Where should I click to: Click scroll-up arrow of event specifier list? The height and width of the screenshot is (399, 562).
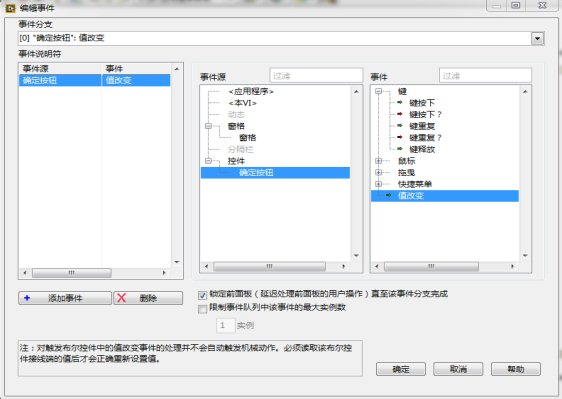176,69
